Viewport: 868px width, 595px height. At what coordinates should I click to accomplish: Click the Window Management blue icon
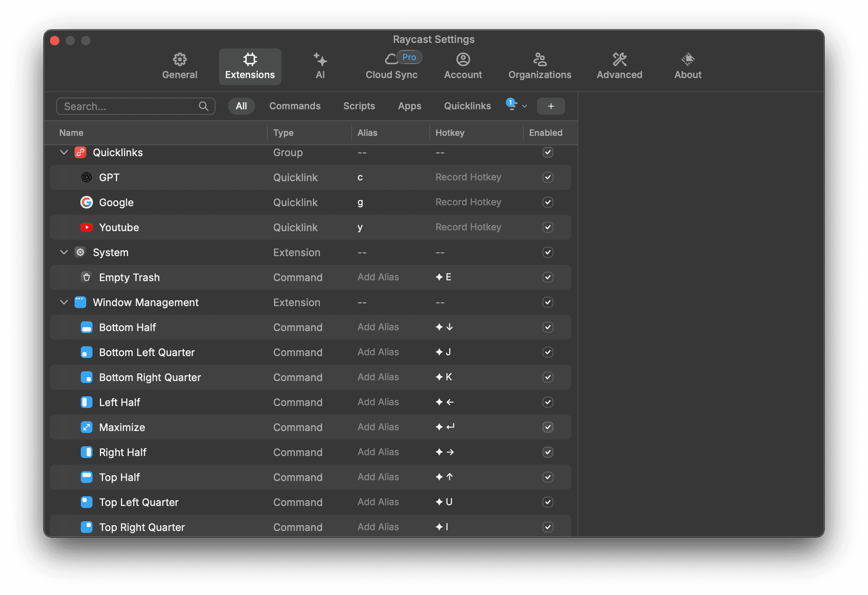tap(80, 302)
